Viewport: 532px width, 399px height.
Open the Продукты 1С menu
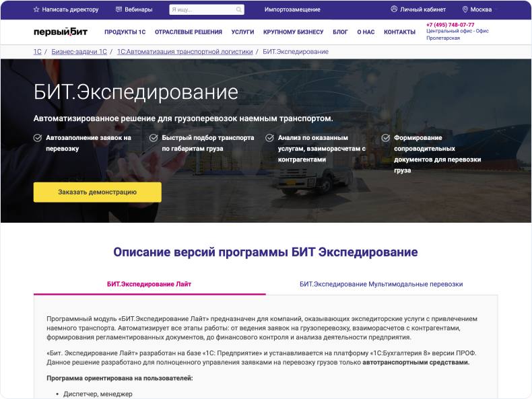(125, 32)
